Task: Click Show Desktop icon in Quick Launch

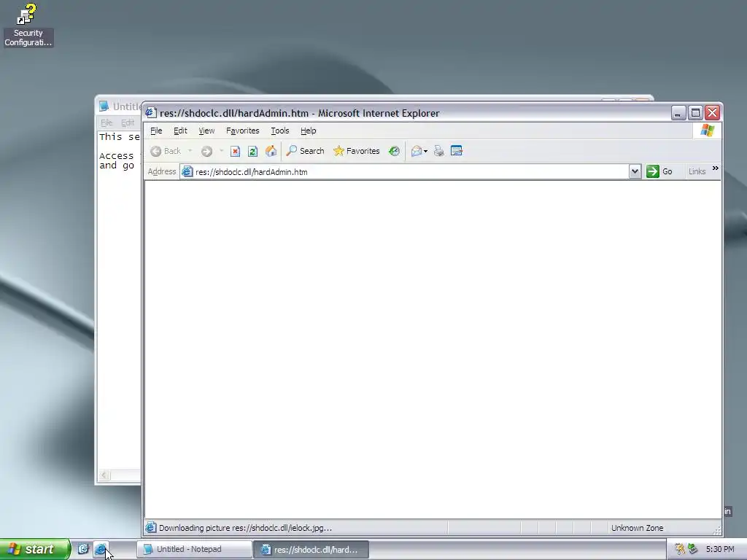Action: (83, 549)
